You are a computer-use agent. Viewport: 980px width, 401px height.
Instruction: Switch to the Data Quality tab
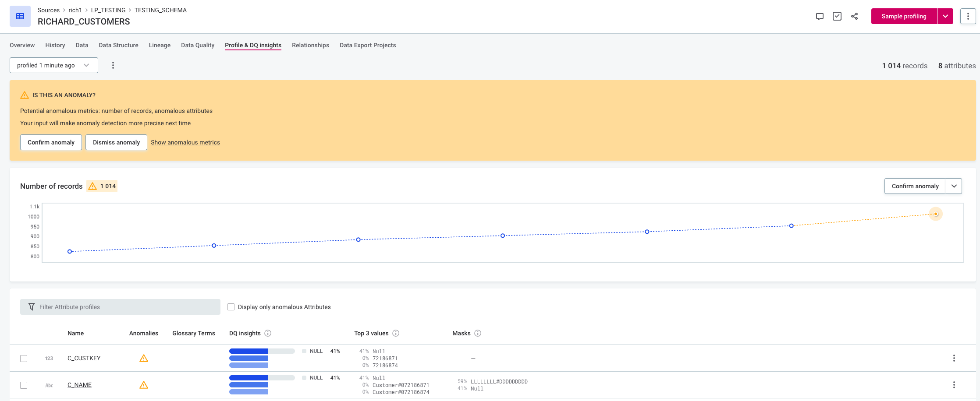pos(198,45)
